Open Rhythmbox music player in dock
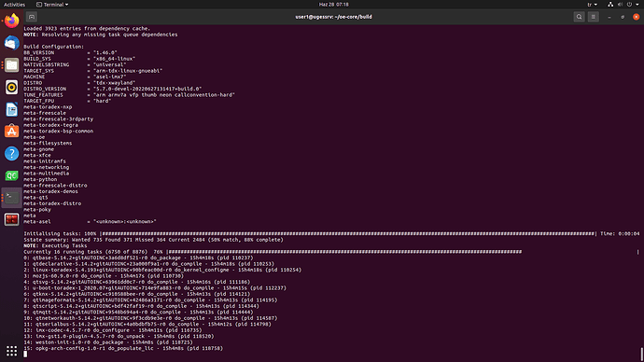 (11, 87)
